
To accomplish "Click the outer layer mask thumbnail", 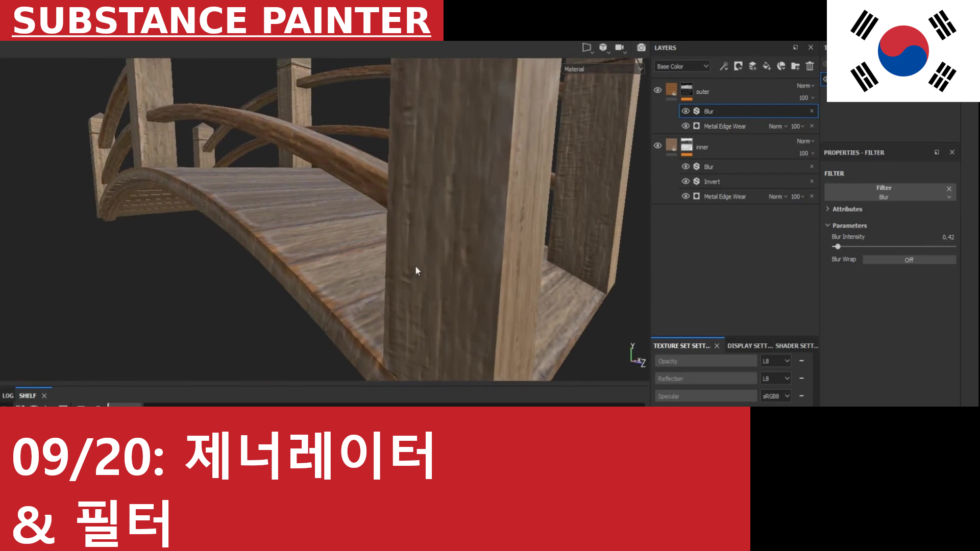I will [x=687, y=90].
